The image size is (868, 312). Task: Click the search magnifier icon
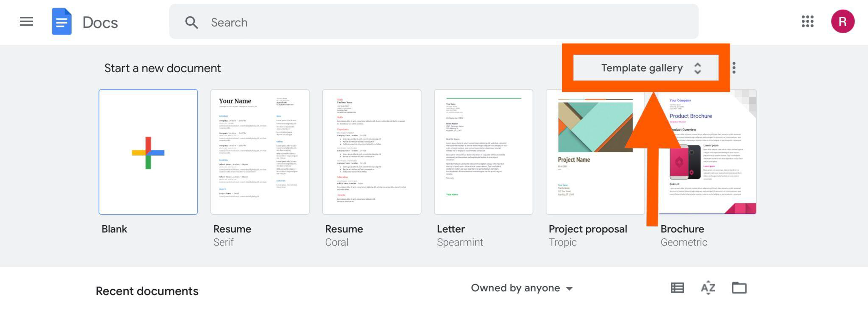(192, 22)
